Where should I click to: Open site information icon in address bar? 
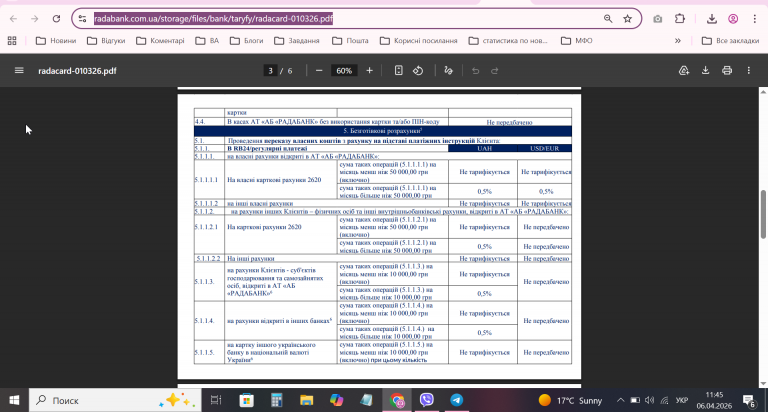[x=82, y=19]
